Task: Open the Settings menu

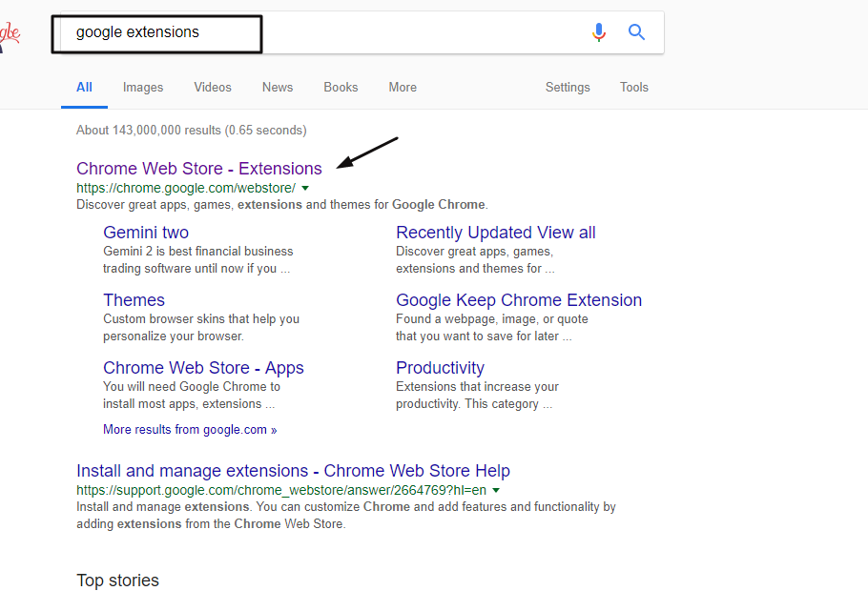Action: pyautogui.click(x=568, y=88)
